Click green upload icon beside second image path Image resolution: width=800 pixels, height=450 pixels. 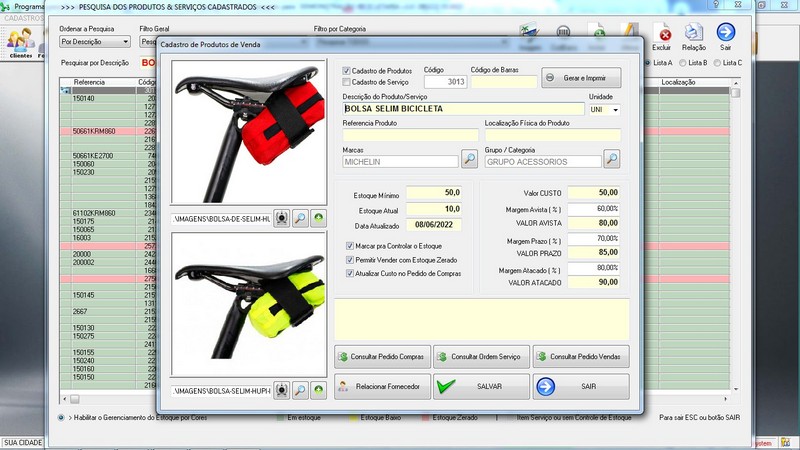318,390
